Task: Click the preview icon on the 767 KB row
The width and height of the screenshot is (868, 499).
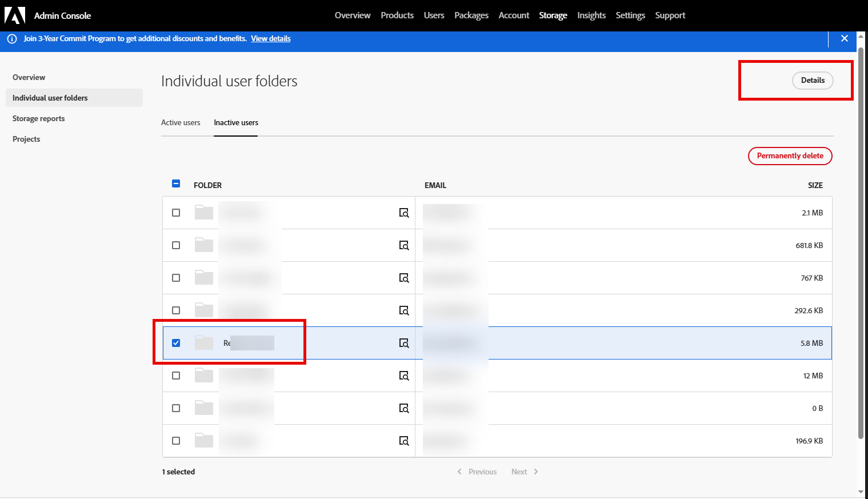Action: point(404,278)
